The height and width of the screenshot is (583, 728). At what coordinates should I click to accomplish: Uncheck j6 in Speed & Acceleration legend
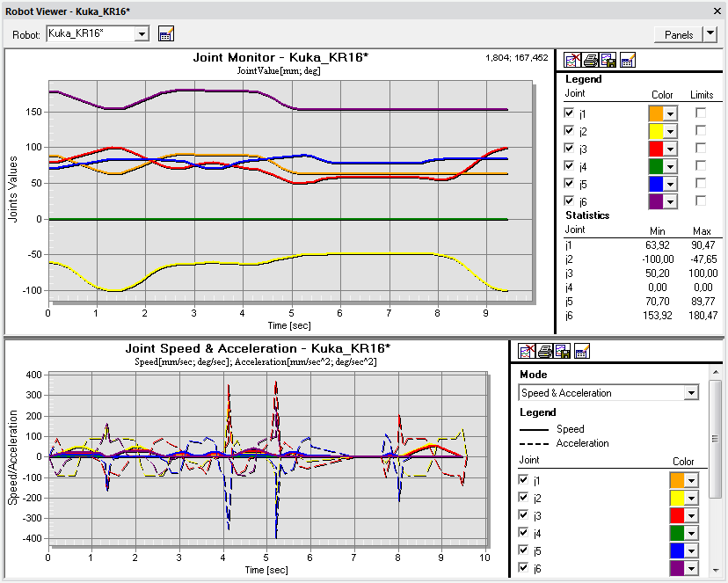[523, 568]
